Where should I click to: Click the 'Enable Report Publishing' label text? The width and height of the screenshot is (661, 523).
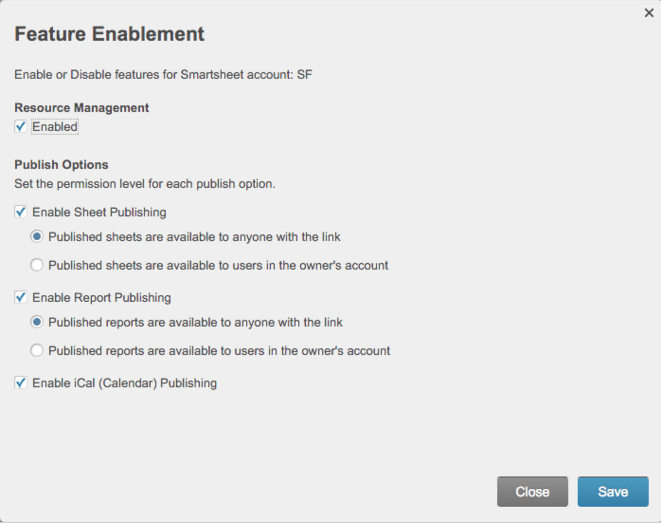pyautogui.click(x=101, y=298)
